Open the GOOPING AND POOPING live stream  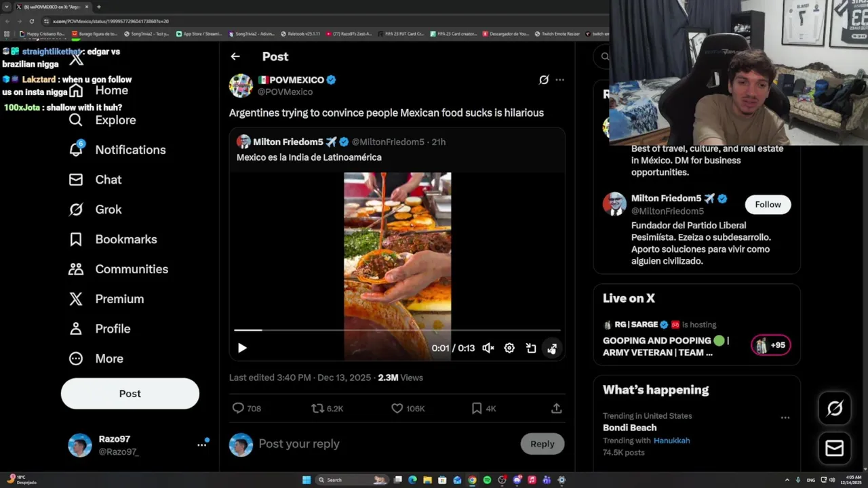point(665,346)
